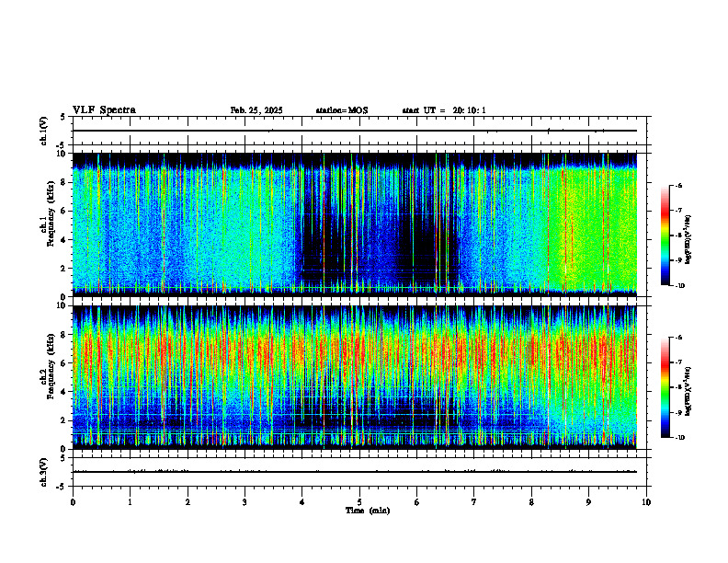
Task: Click the "6" kHz tick of ch.1 spectrogram
Action: pyautogui.click(x=64, y=211)
